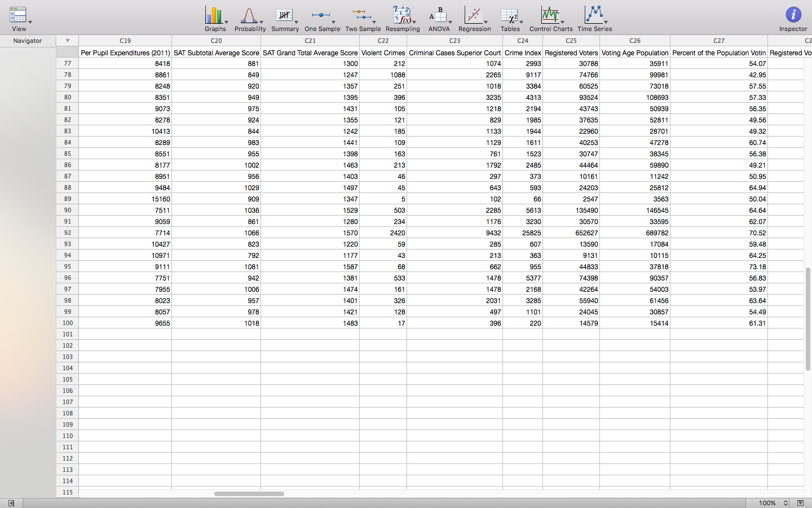The height and width of the screenshot is (508, 812).
Task: Expand the Graphs dropdown arrow
Action: (227, 22)
